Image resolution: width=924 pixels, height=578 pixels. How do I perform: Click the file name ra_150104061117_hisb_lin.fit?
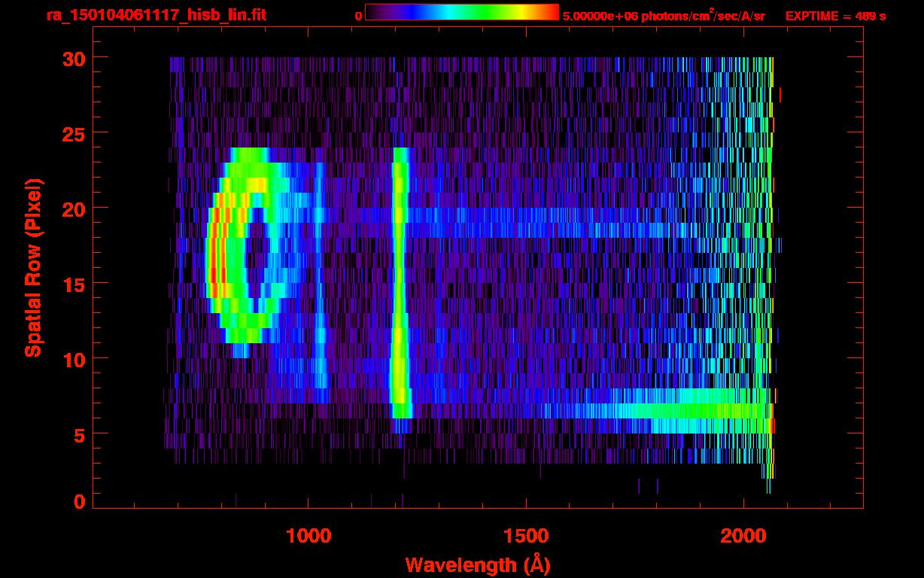(156, 14)
